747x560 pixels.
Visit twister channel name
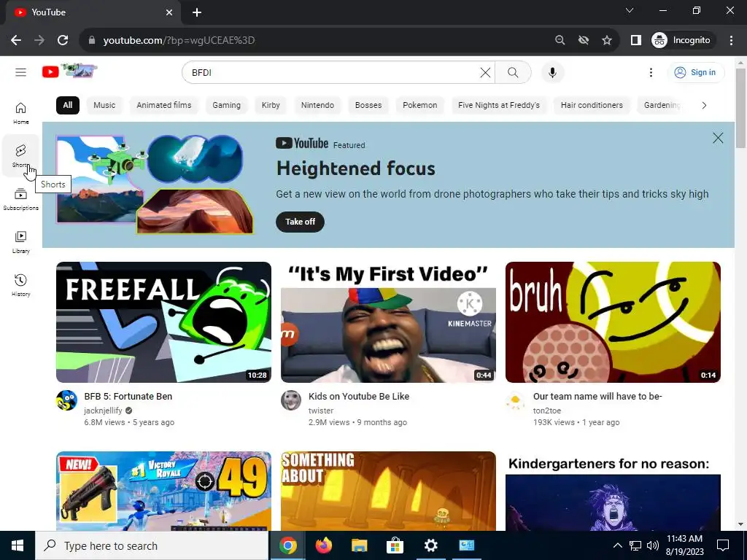(321, 411)
